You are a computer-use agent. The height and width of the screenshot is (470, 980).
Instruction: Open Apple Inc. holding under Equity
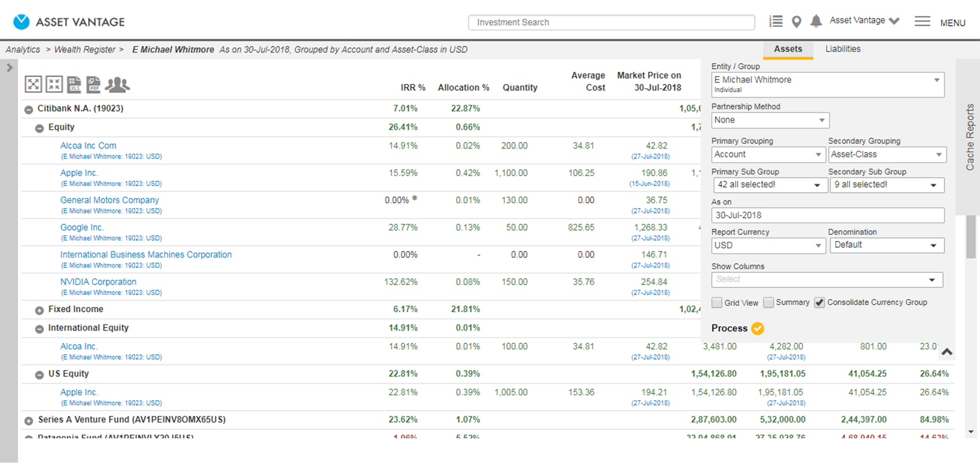tap(79, 173)
